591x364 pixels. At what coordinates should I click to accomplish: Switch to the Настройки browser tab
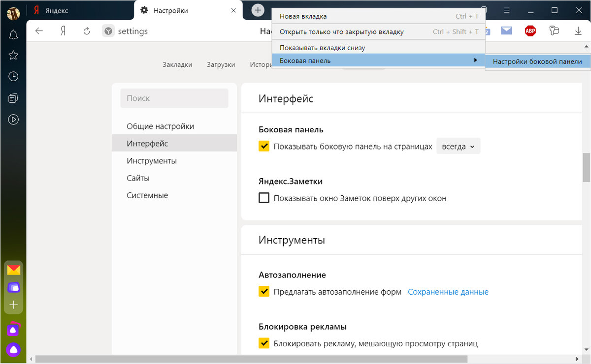189,10
